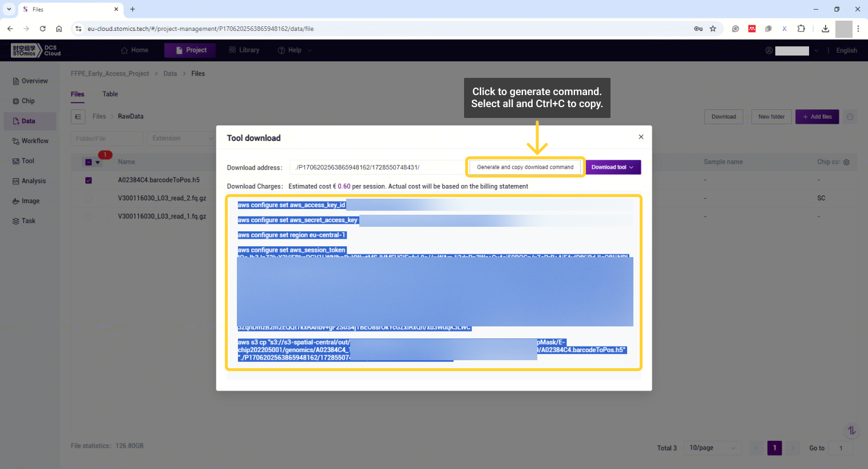Go to Workflow in the sidebar
Screen dimensions: 868x469
point(34,141)
